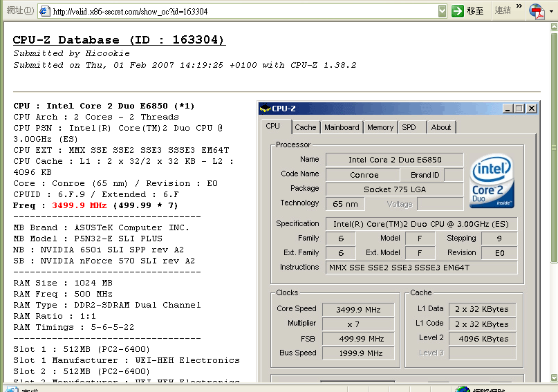The height and width of the screenshot is (392, 558).
Task: Click the red 3499.9 MHz frequency text
Action: (80, 205)
